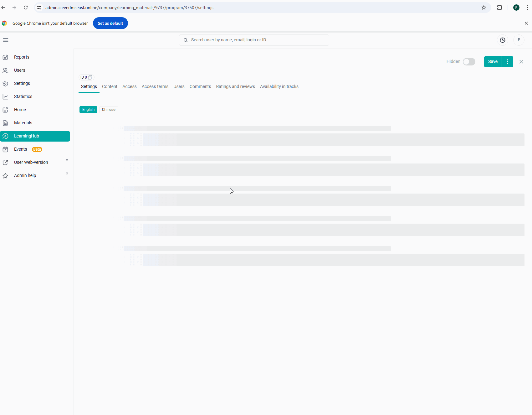Reload the page with refresh icon
This screenshot has width=532, height=415.
(26, 8)
